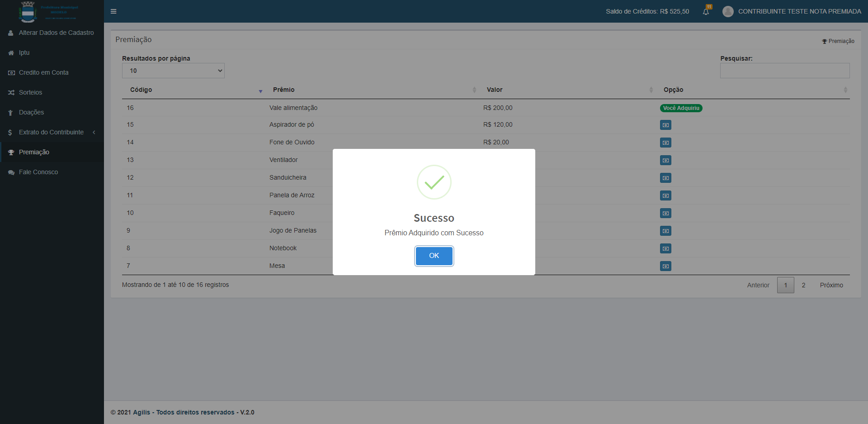
Task: Open Resultados por página dropdown
Action: click(173, 71)
